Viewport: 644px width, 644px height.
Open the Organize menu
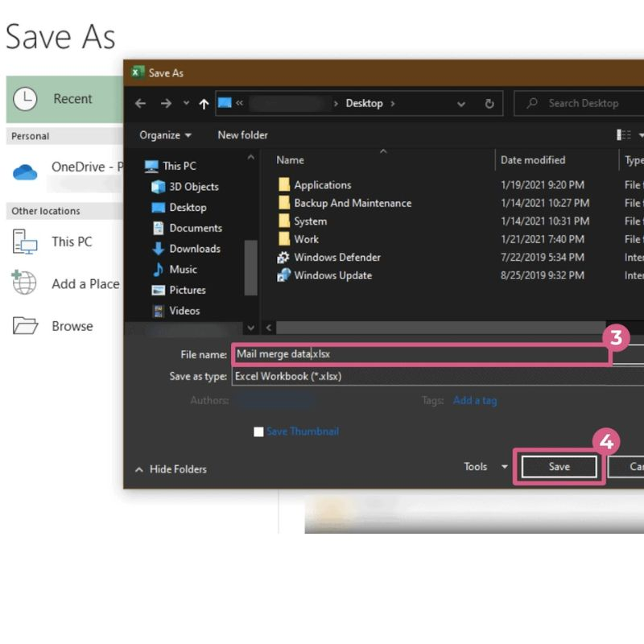pos(165,135)
